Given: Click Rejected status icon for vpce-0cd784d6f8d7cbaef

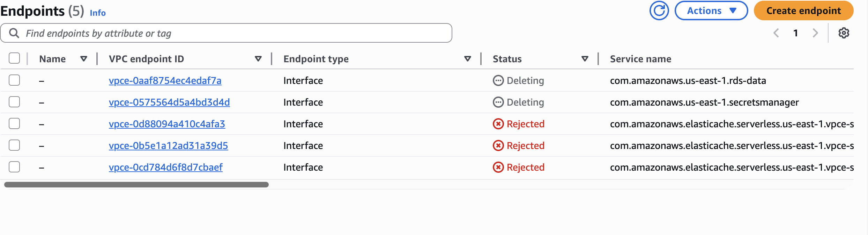Looking at the screenshot, I should click(x=498, y=167).
